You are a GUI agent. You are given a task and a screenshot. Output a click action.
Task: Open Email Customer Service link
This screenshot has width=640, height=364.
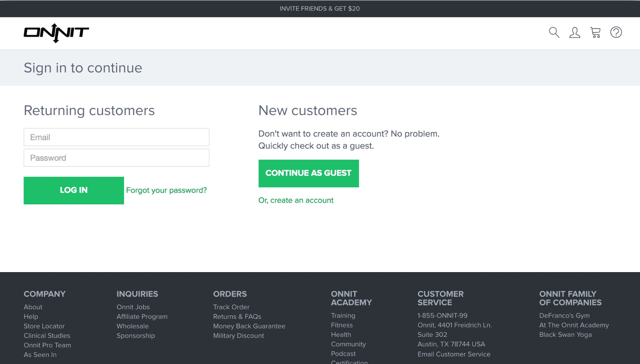click(454, 354)
